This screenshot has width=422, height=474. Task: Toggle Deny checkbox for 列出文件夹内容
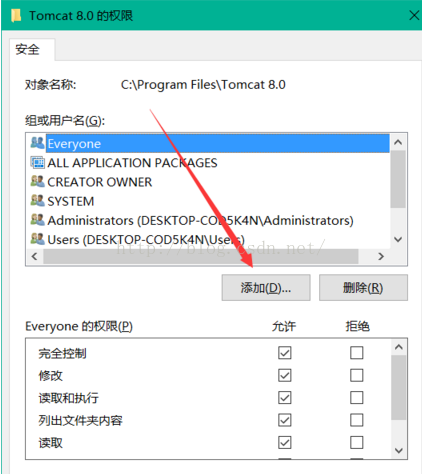click(x=357, y=420)
